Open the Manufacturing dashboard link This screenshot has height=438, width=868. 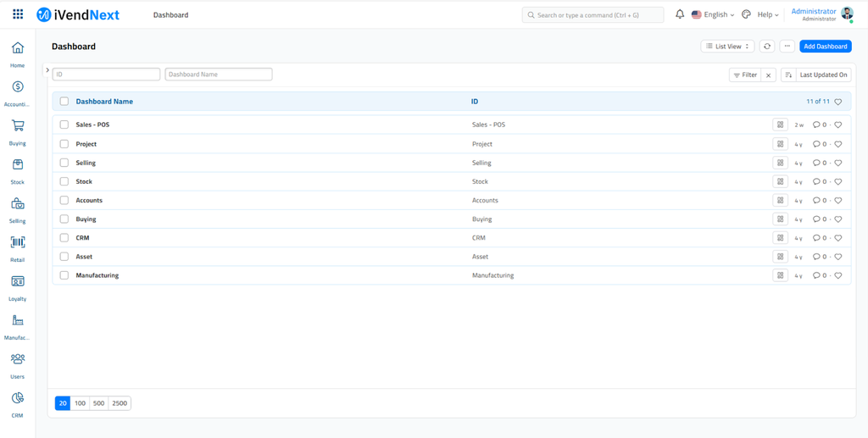[x=97, y=275]
